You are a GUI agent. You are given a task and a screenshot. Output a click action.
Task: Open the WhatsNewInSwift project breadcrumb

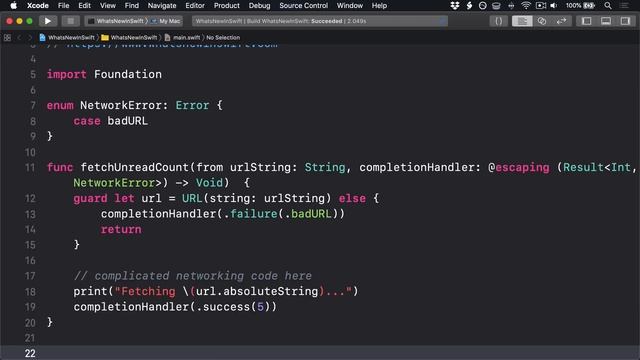tap(67, 38)
